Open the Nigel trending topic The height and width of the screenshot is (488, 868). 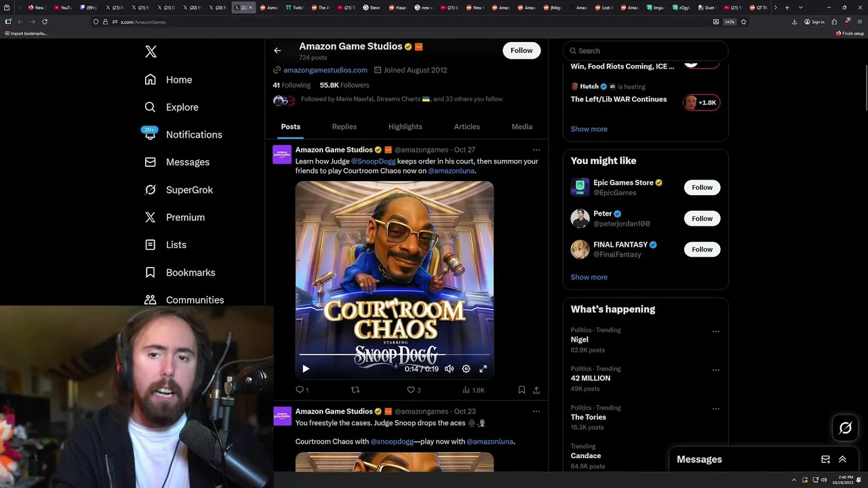point(579,340)
